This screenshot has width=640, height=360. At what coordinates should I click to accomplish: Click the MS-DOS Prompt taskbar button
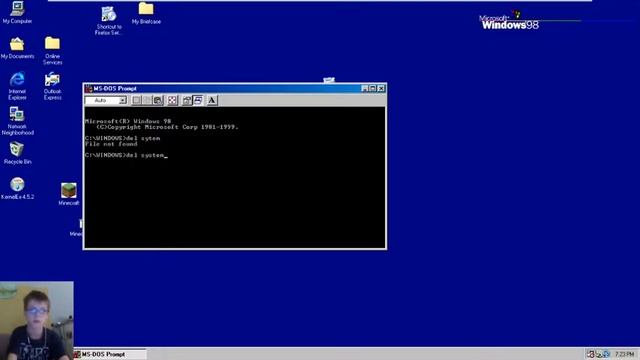[x=109, y=354]
